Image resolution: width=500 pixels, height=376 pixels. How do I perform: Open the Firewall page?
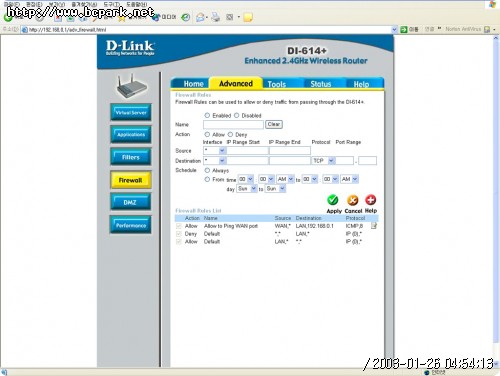pyautogui.click(x=131, y=180)
